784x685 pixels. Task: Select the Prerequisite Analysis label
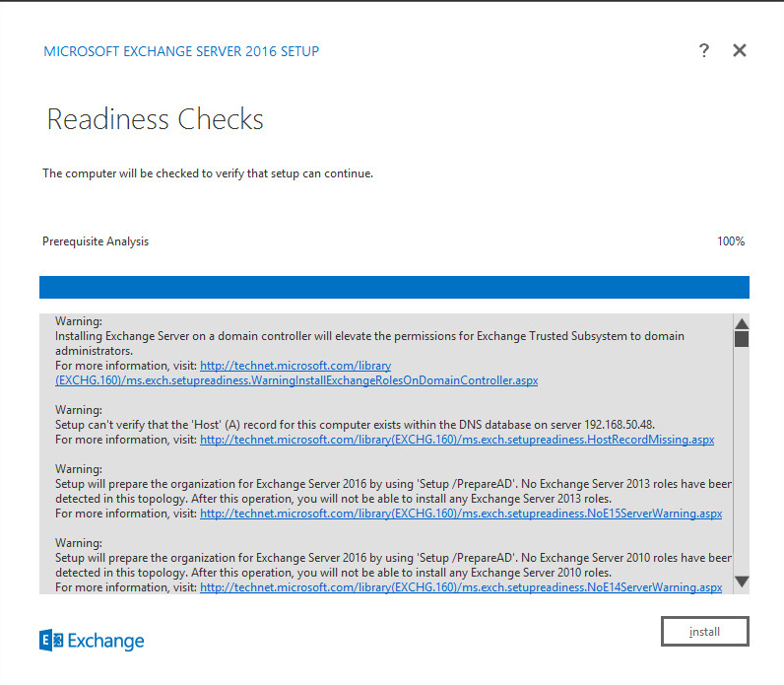pyautogui.click(x=96, y=241)
